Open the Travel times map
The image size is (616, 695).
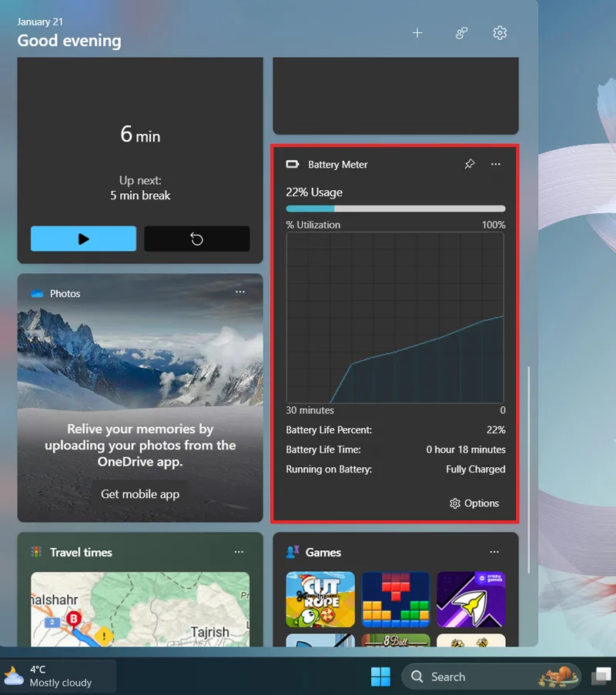point(140,609)
